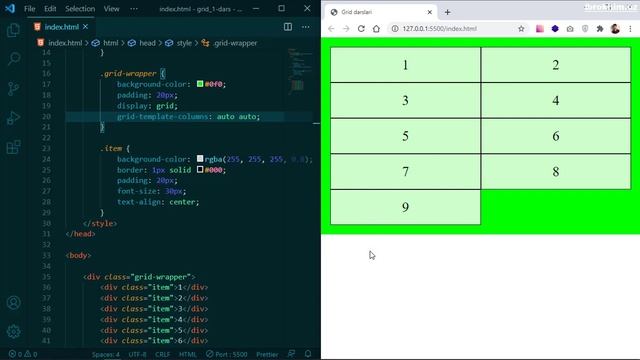Click the VS Code logo in the title bar
The image size is (640, 360).
coord(10,8)
